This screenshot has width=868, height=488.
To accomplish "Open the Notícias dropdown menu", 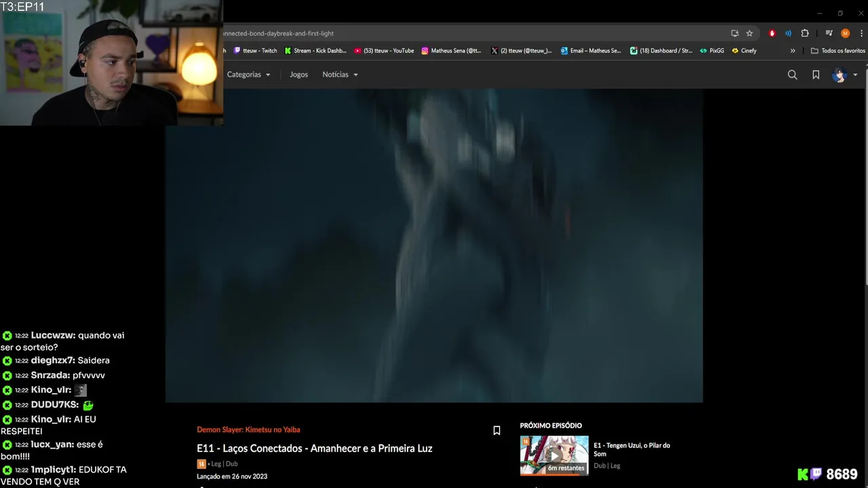I will tap(340, 75).
